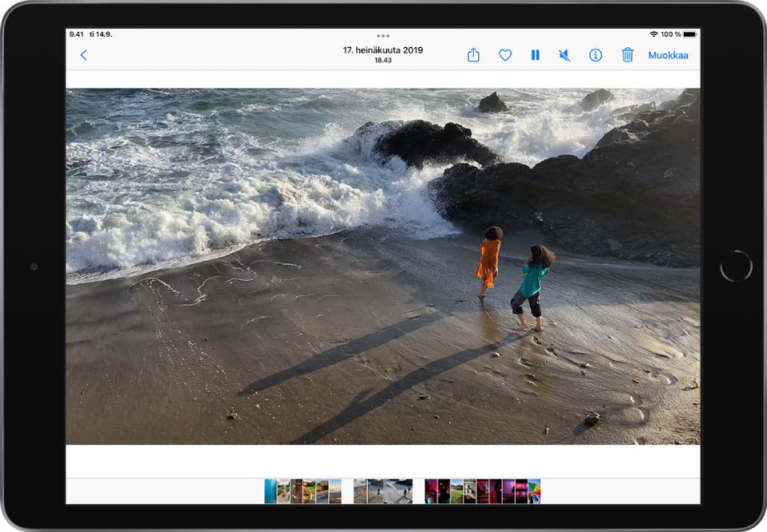
Task: Delete photo using the trash icon
Action: pos(628,55)
